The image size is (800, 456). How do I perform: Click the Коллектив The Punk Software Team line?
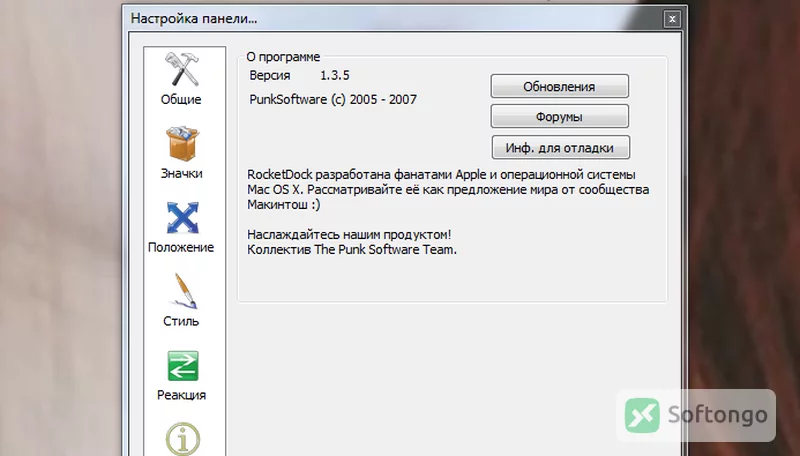tap(352, 249)
